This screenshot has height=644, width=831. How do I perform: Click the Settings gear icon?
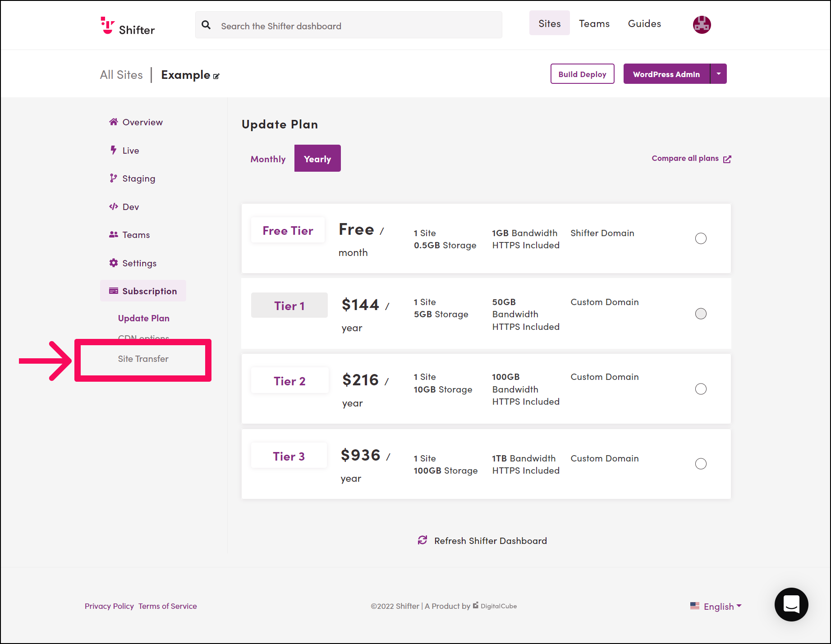(x=114, y=263)
